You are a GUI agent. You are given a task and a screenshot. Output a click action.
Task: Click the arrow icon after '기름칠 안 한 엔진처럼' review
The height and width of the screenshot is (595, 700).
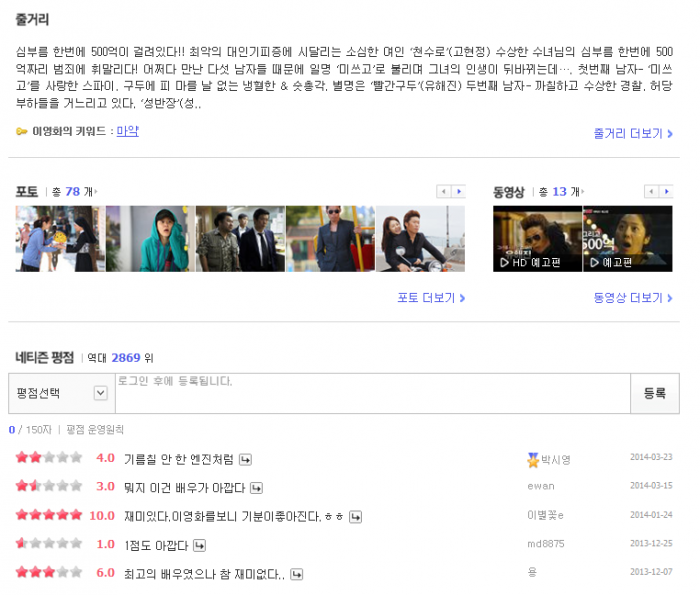(245, 460)
